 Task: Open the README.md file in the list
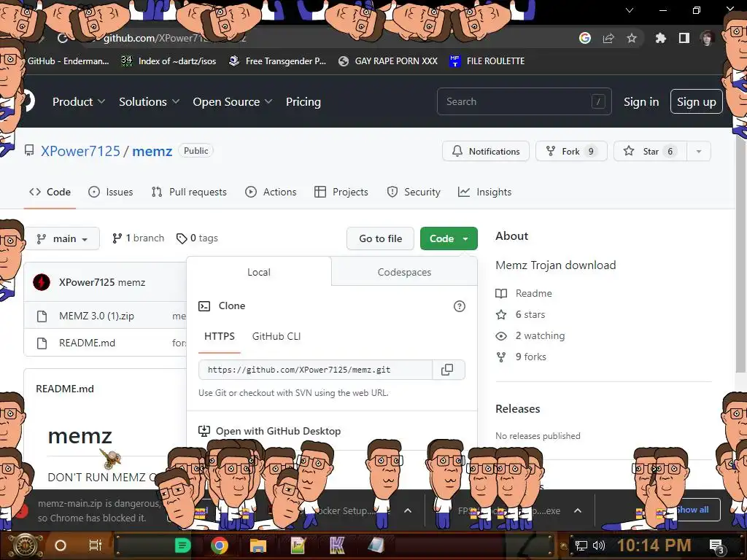coord(88,343)
